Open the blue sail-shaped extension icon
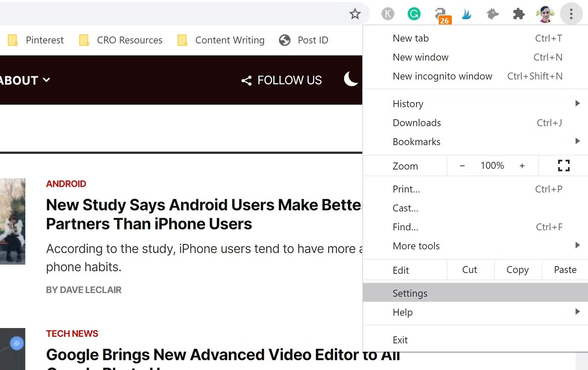The image size is (588, 370). [x=466, y=14]
